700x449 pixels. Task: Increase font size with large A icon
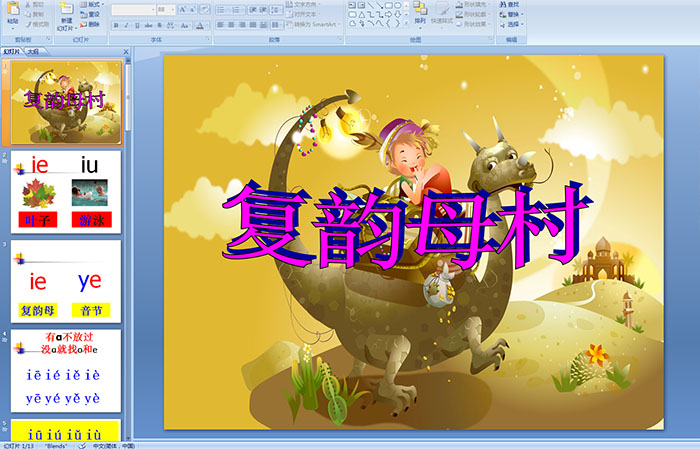click(183, 9)
